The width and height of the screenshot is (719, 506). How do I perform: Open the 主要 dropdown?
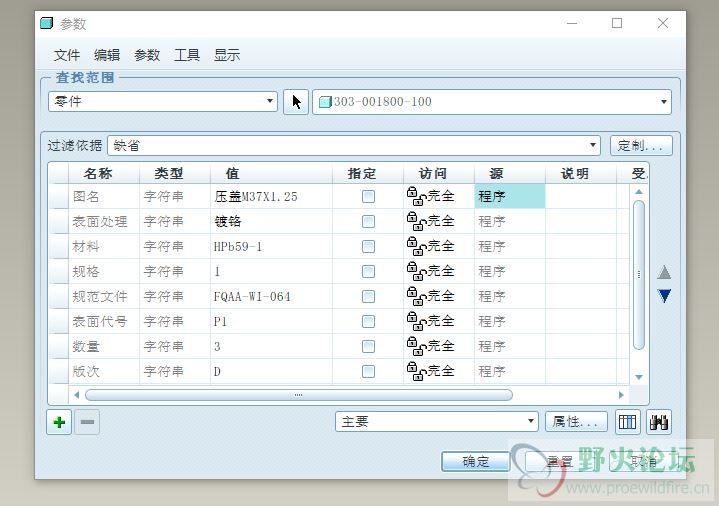[437, 422]
